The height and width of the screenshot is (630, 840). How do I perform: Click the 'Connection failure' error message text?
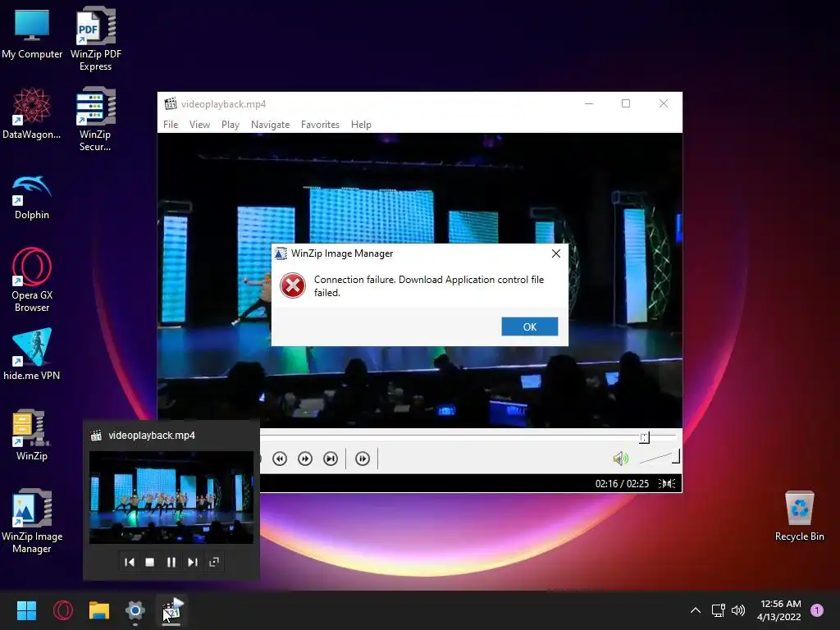click(x=428, y=286)
